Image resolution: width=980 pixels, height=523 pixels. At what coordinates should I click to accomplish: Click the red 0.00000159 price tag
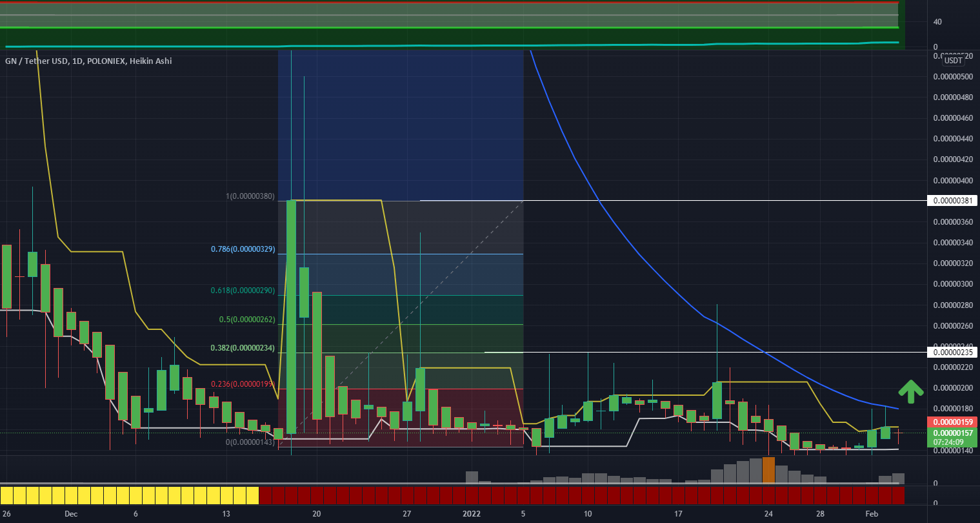[x=952, y=422]
